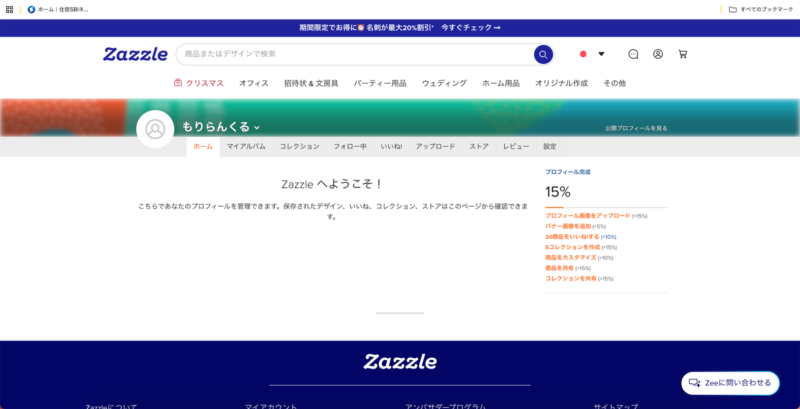Image resolution: width=800 pixels, height=409 pixels.
Task: Switch to the マイアルバム tab
Action: click(246, 146)
